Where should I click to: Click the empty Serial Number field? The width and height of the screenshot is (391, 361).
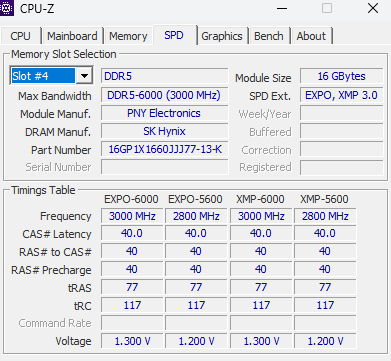(165, 167)
